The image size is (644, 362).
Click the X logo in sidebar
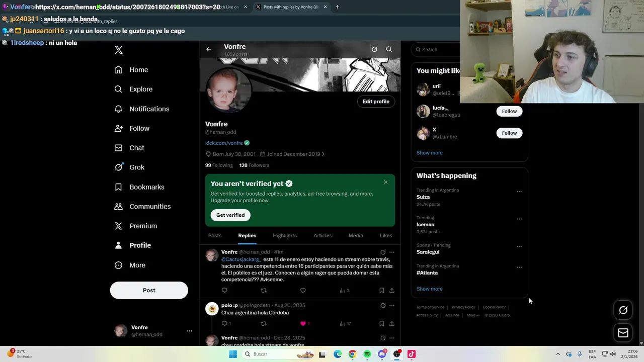coord(119,50)
